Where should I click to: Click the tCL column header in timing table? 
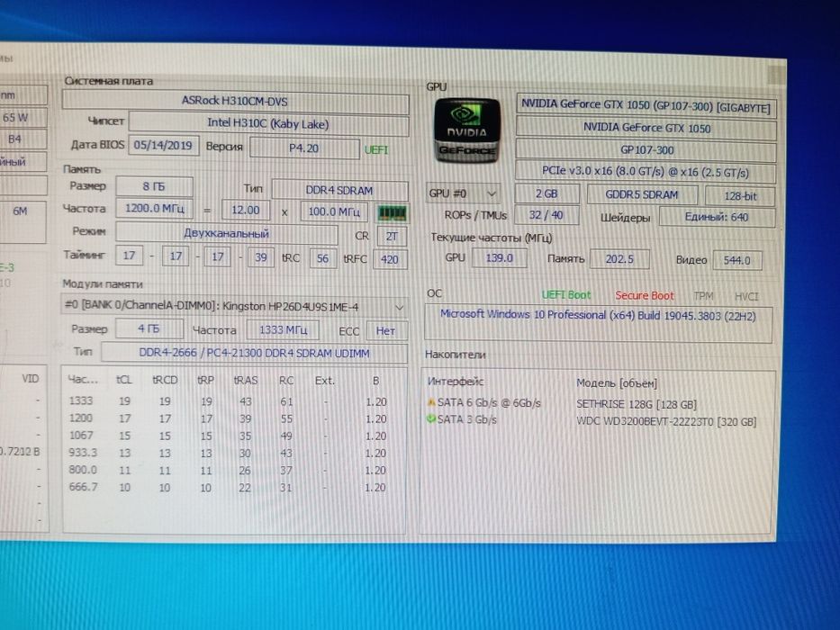[124, 379]
